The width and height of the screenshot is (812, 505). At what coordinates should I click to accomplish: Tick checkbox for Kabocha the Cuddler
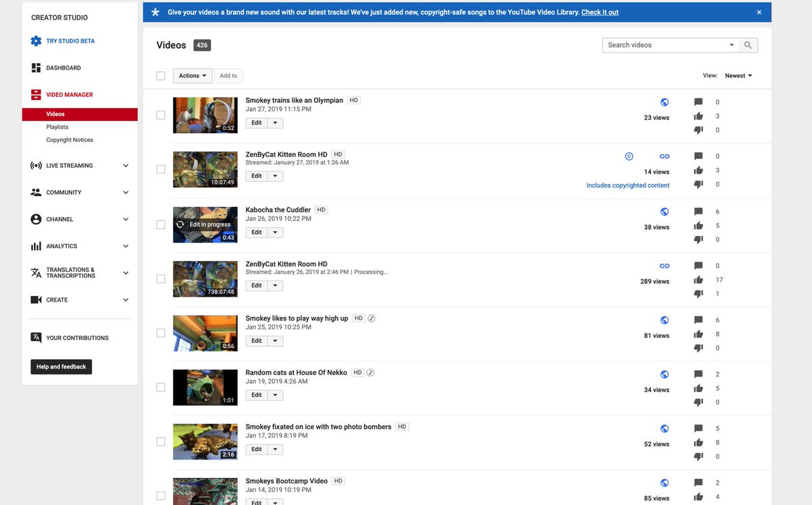[x=160, y=224]
